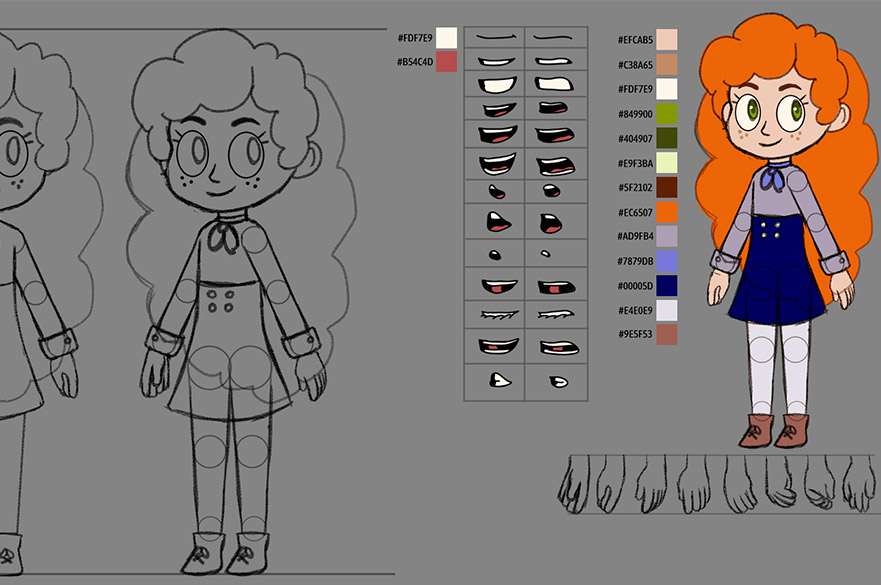
Task: Select the #E4E0E9 light gray swatch
Action: [x=667, y=310]
